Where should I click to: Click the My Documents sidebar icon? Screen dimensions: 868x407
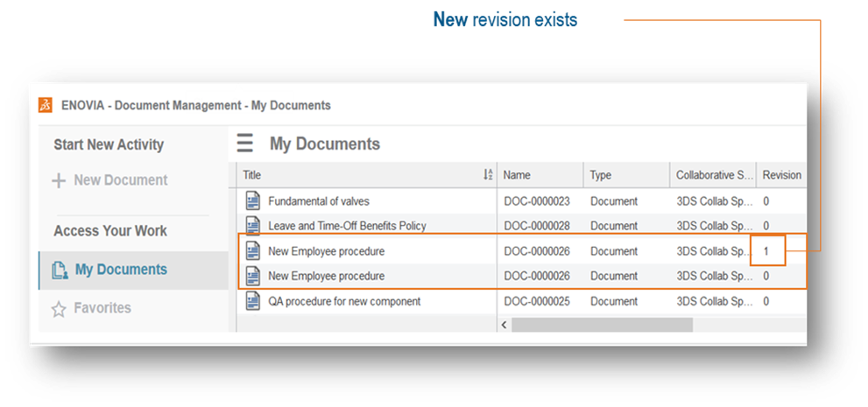click(x=60, y=270)
